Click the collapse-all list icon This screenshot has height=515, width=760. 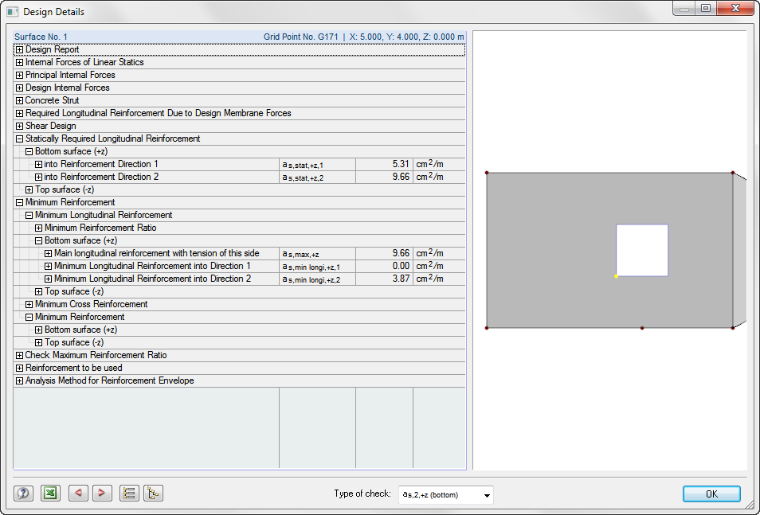click(129, 493)
